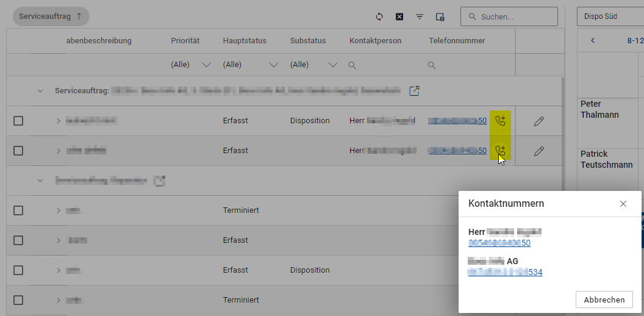Click the phone icon in the first Erfasst row
The image size is (644, 316).
(501, 121)
